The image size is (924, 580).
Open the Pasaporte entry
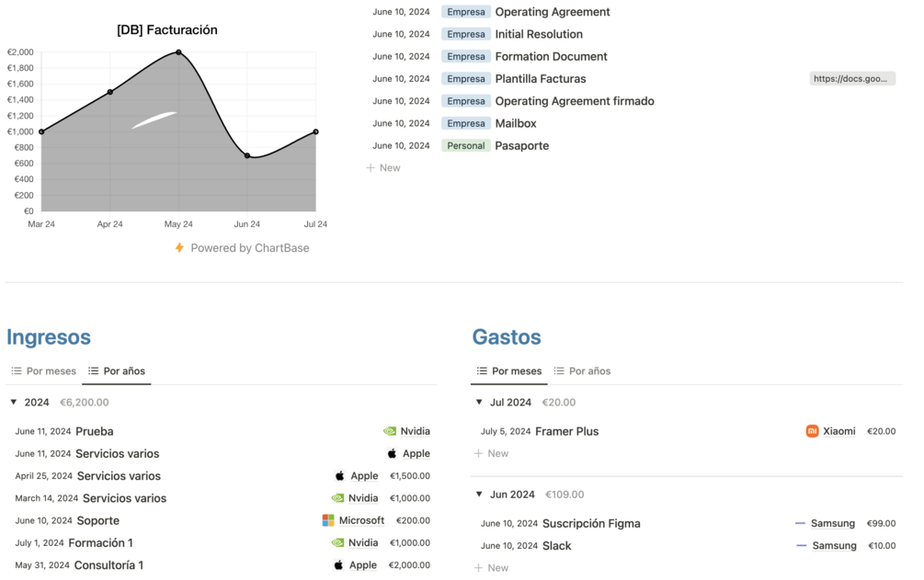(x=521, y=145)
